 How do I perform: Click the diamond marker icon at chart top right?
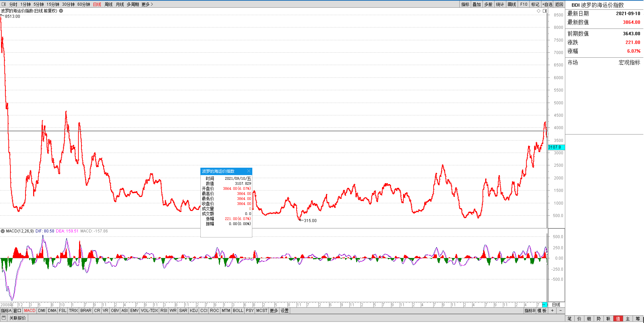(539, 11)
